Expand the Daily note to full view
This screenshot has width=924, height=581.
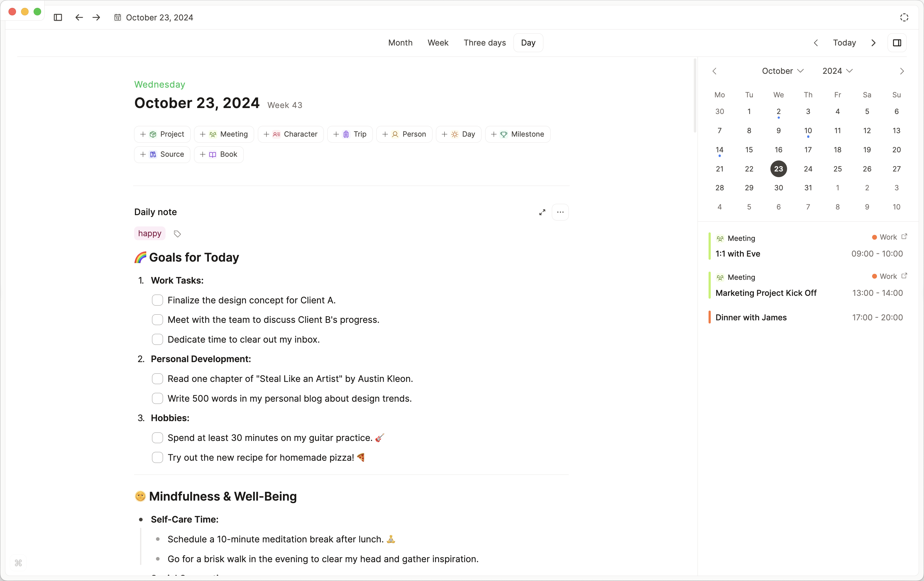point(542,212)
